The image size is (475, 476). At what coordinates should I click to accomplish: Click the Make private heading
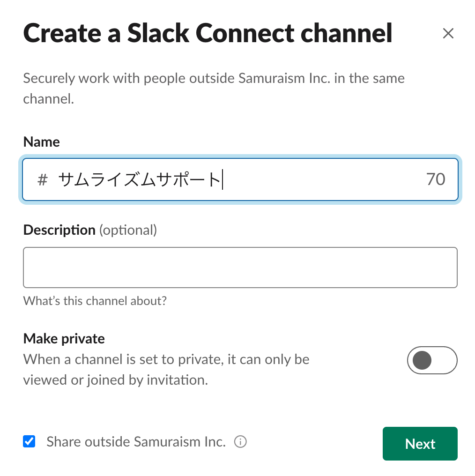click(64, 338)
